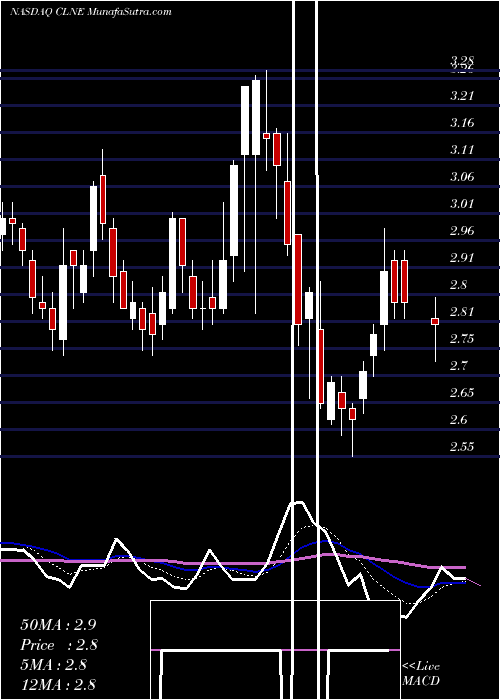Click the tallest white candlestick near 3.21
Viewport: 500px width, 700px height.
click(256, 117)
